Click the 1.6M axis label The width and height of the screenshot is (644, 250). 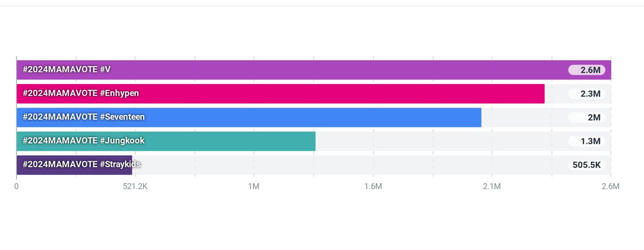pos(373,187)
